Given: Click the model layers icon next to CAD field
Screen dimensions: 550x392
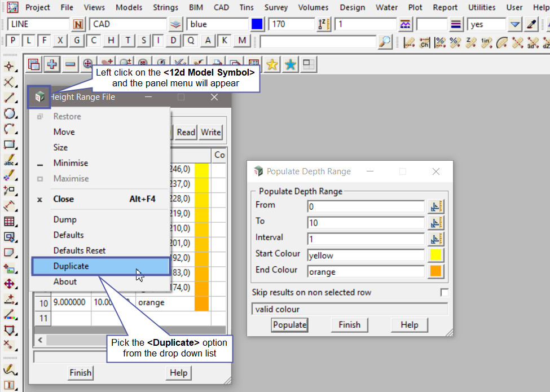Looking at the screenshot, I should click(x=176, y=24).
